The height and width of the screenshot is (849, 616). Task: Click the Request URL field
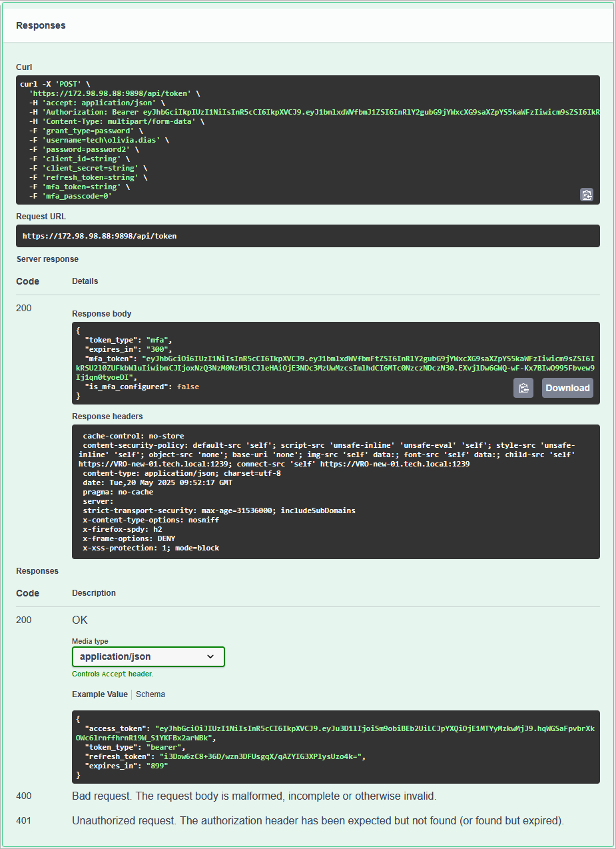pos(308,236)
